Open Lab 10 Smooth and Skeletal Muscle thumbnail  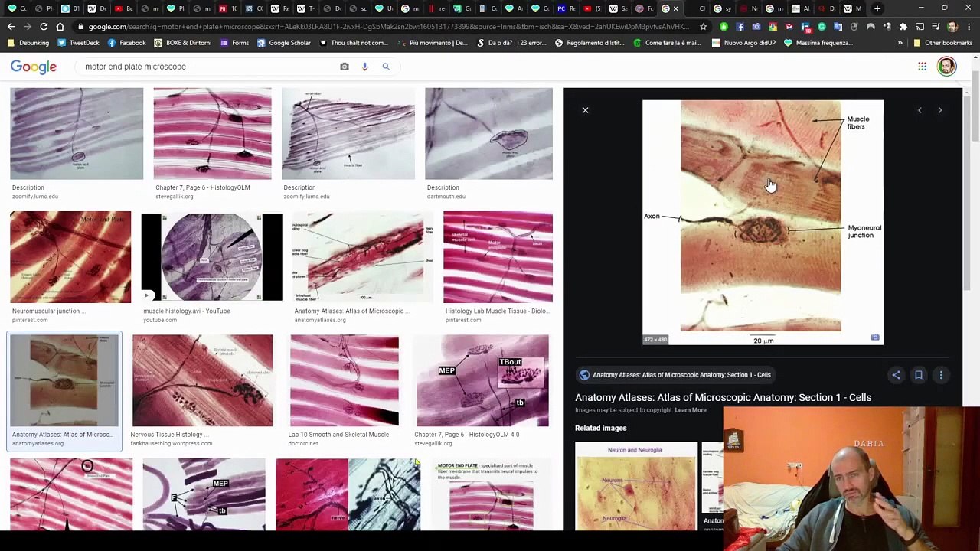click(x=345, y=380)
